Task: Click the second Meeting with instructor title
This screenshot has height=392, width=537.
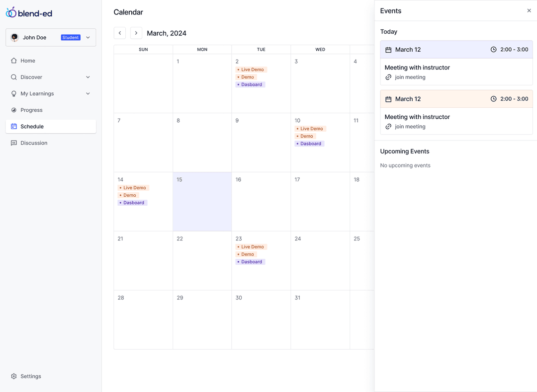Action: [x=417, y=117]
